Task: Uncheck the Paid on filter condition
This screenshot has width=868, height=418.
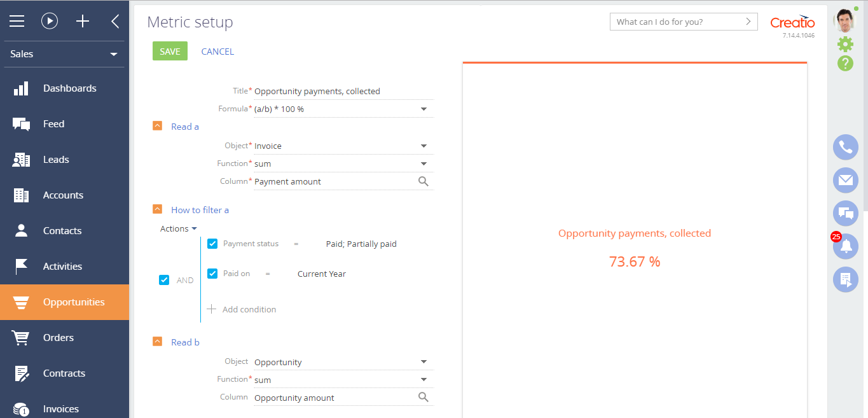Action: coord(213,274)
